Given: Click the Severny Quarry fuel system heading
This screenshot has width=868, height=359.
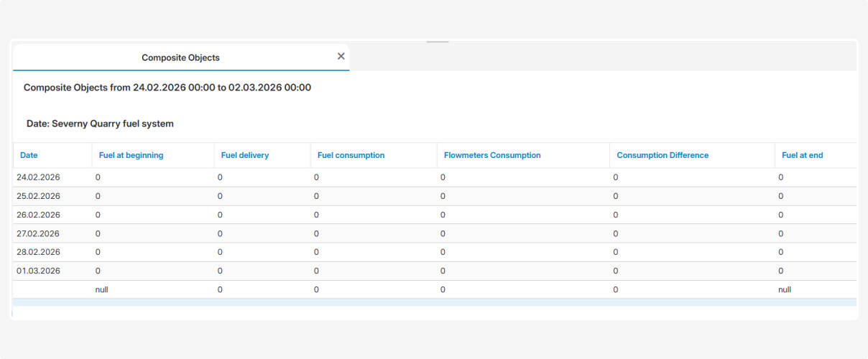Looking at the screenshot, I should click(x=100, y=123).
